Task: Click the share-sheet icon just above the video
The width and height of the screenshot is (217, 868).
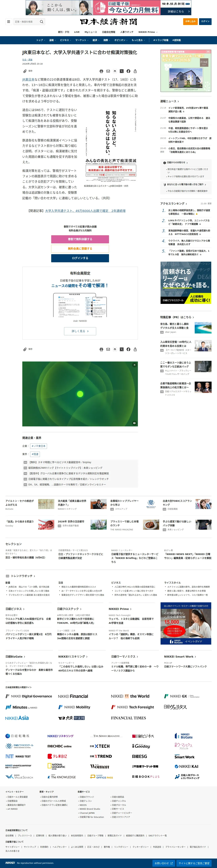Action: (x=135, y=349)
